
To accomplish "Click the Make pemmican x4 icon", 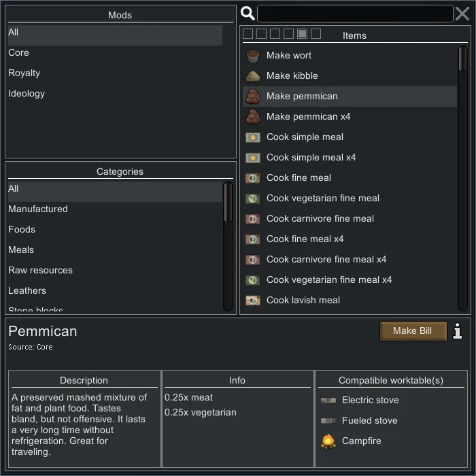I will (253, 117).
